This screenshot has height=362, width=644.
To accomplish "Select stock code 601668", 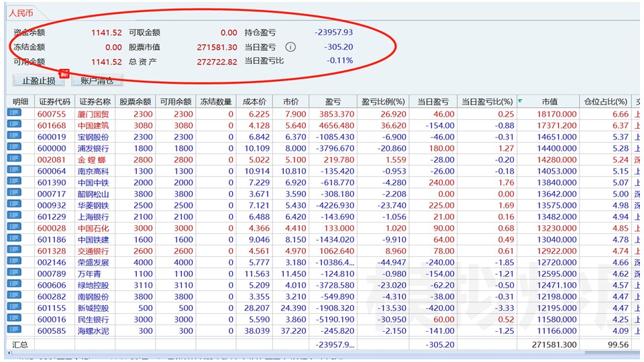I will point(52,125).
